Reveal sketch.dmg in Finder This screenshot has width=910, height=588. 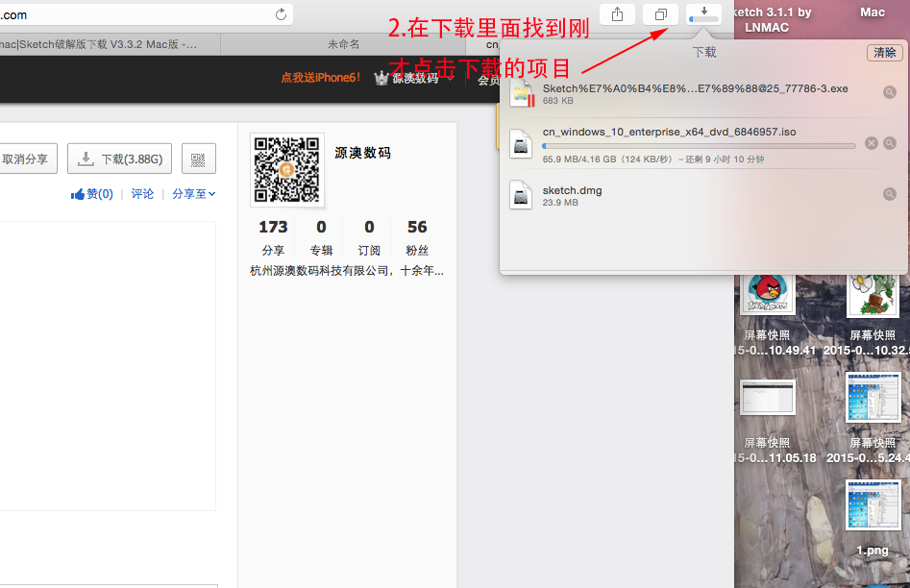point(889,194)
